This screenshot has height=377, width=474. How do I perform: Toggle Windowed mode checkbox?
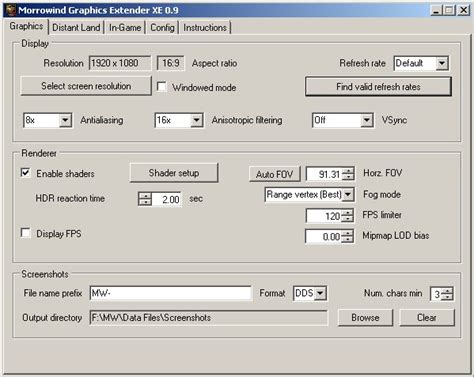pyautogui.click(x=162, y=87)
